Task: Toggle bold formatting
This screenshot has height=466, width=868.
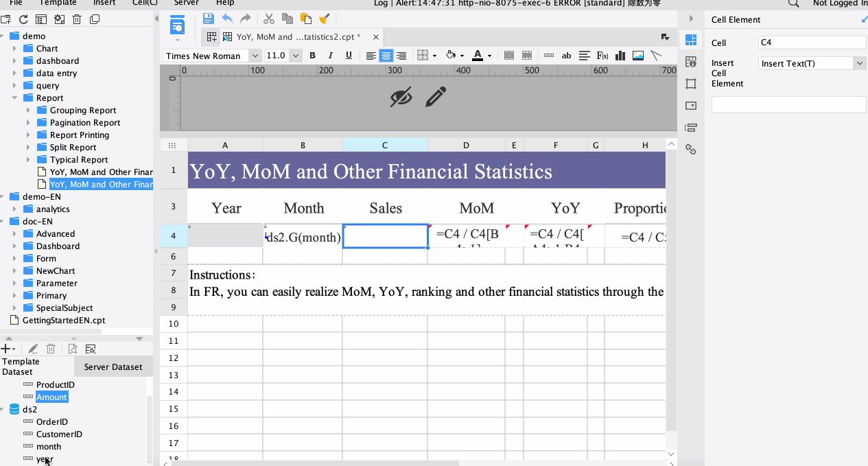Action: pos(312,56)
